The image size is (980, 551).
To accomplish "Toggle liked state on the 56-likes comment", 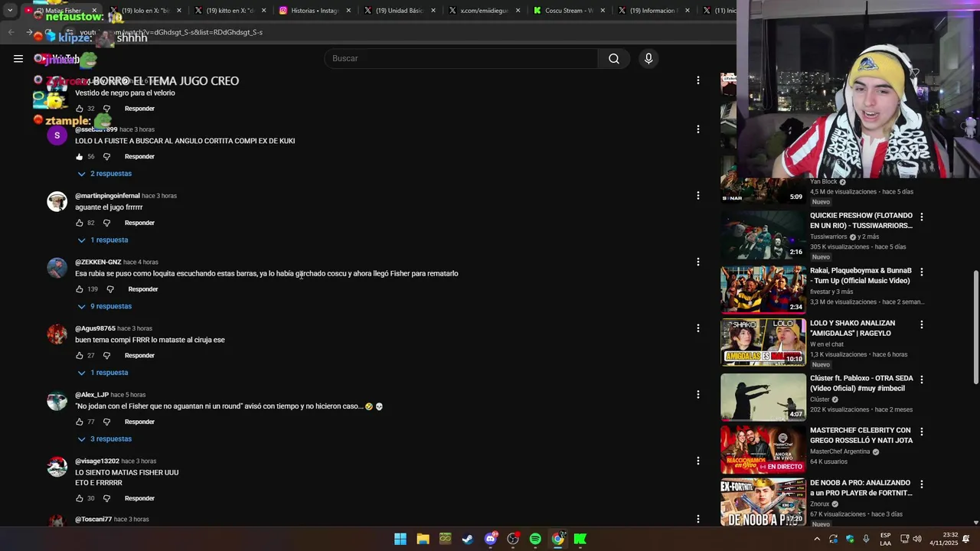I will 79,157.
